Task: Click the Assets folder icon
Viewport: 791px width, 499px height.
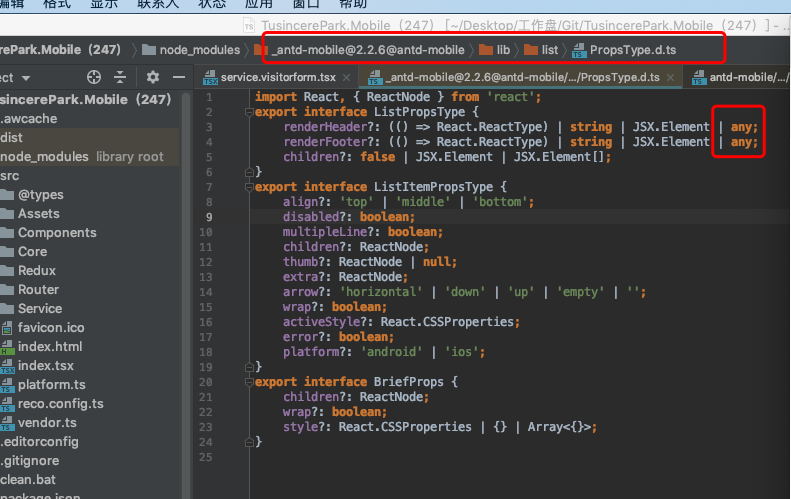Action: point(7,214)
